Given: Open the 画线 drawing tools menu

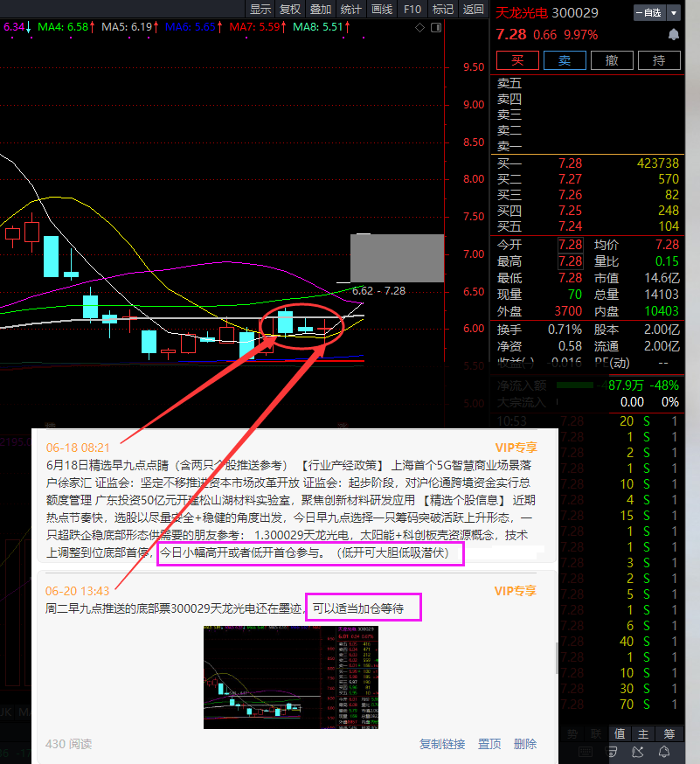Looking at the screenshot, I should pos(381,10).
